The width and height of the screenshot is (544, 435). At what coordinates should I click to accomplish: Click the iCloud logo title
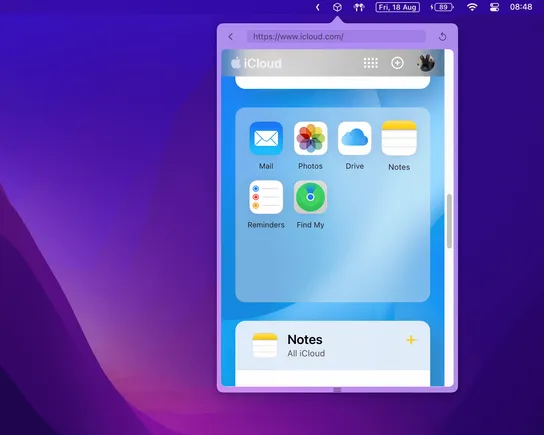[256, 63]
